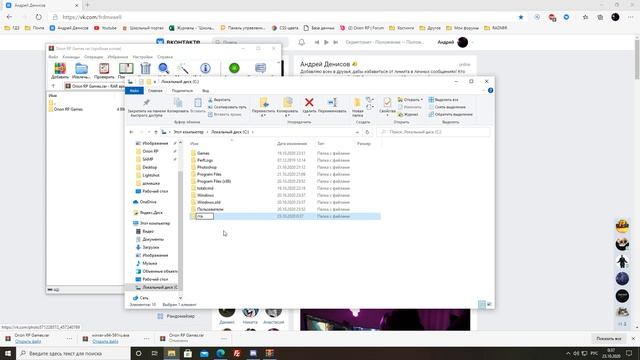Expand the Explorer address bar history dropdown

tap(357, 132)
